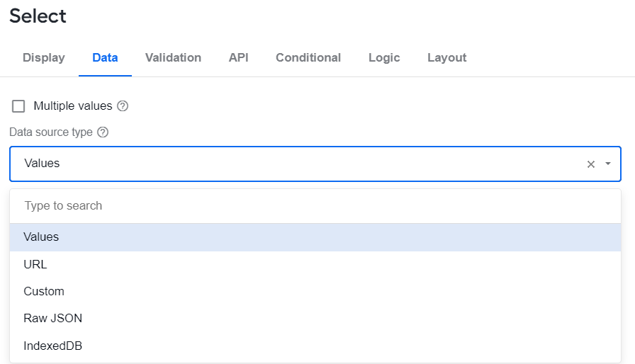The height and width of the screenshot is (364, 635).
Task: Open the Layout tab
Action: coord(447,57)
